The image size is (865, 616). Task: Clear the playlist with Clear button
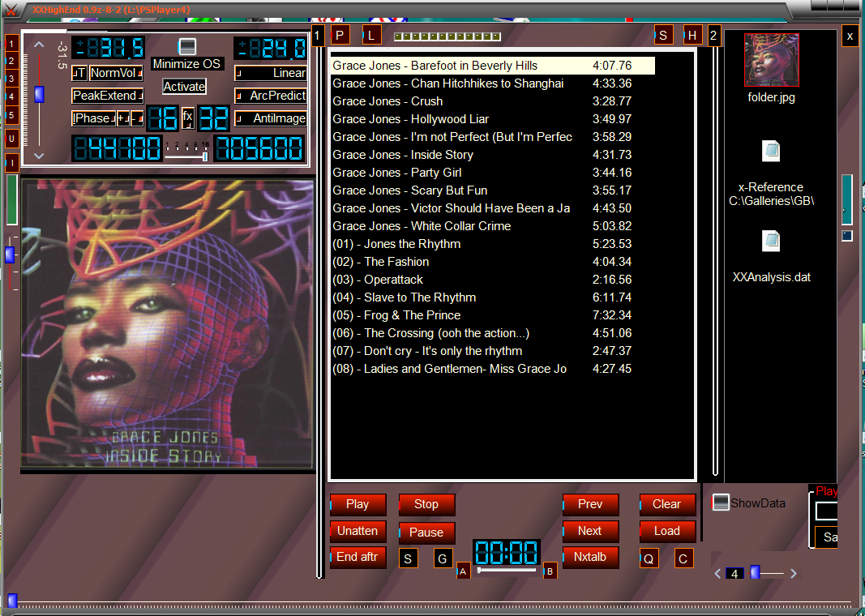[x=667, y=504]
